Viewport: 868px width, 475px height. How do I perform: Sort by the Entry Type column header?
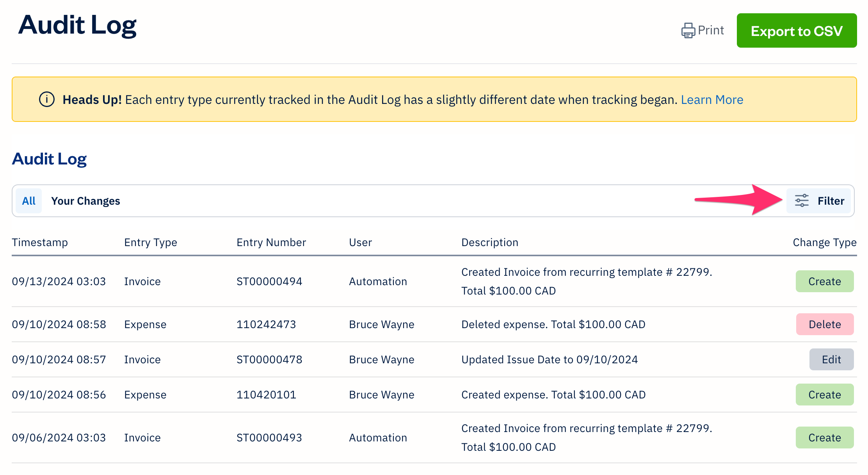coord(150,242)
